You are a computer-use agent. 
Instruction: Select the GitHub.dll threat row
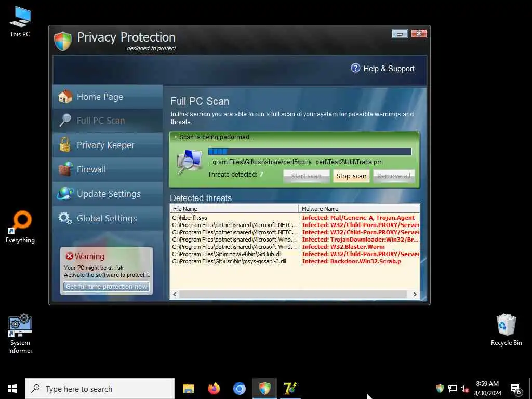[295, 254]
